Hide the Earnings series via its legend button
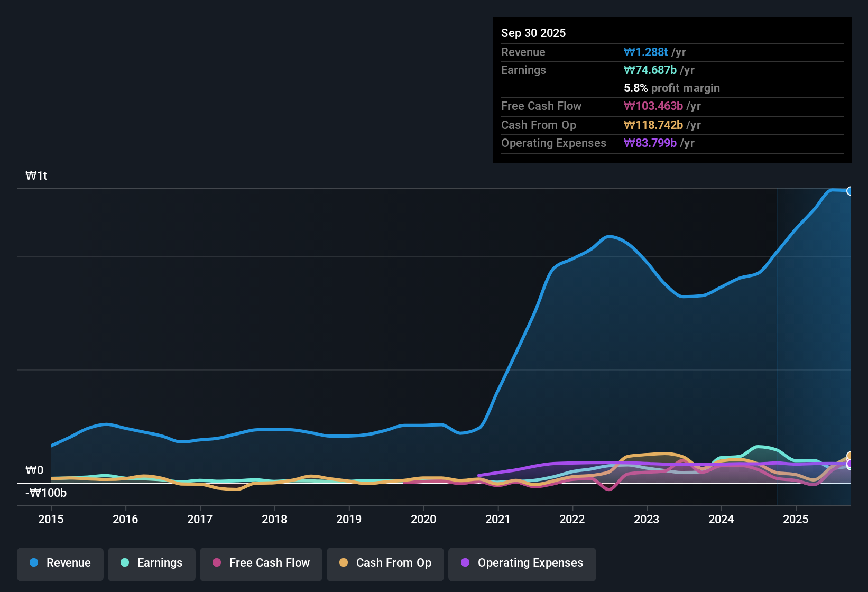The width and height of the screenshot is (868, 592). [x=152, y=563]
